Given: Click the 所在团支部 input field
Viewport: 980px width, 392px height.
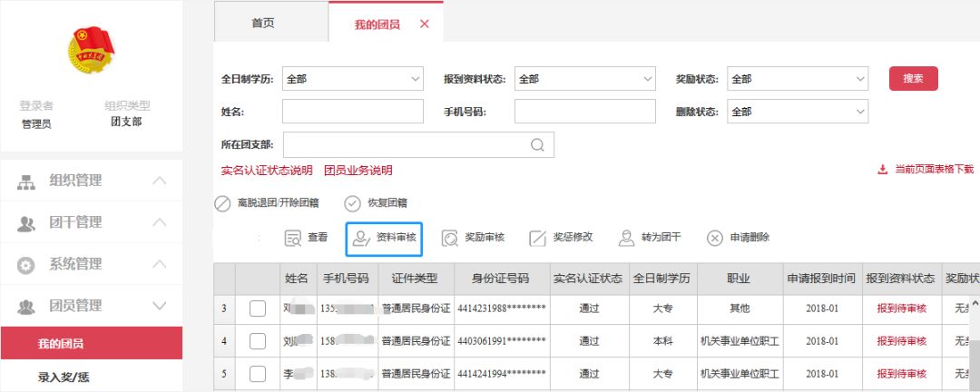Looking at the screenshot, I should [x=418, y=144].
